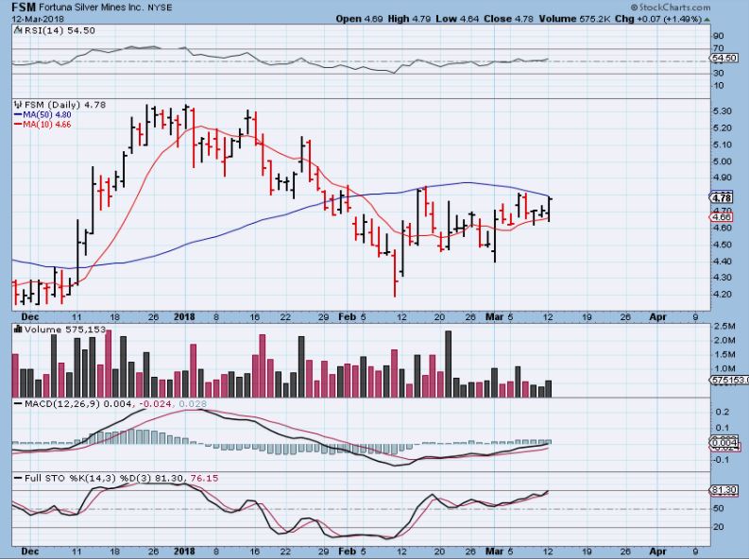Click the RSI(14) line icon
This screenshot has height=560, width=749.
[x=18, y=30]
